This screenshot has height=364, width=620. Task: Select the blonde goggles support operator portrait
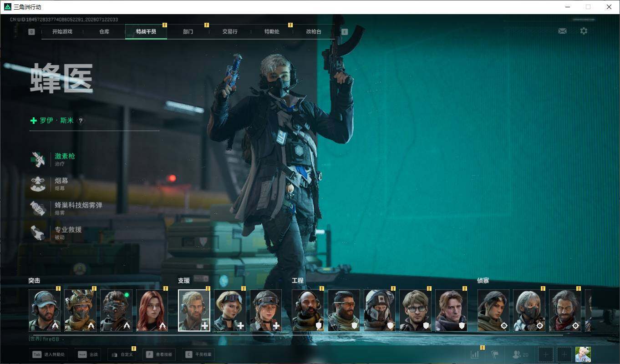tap(230, 311)
